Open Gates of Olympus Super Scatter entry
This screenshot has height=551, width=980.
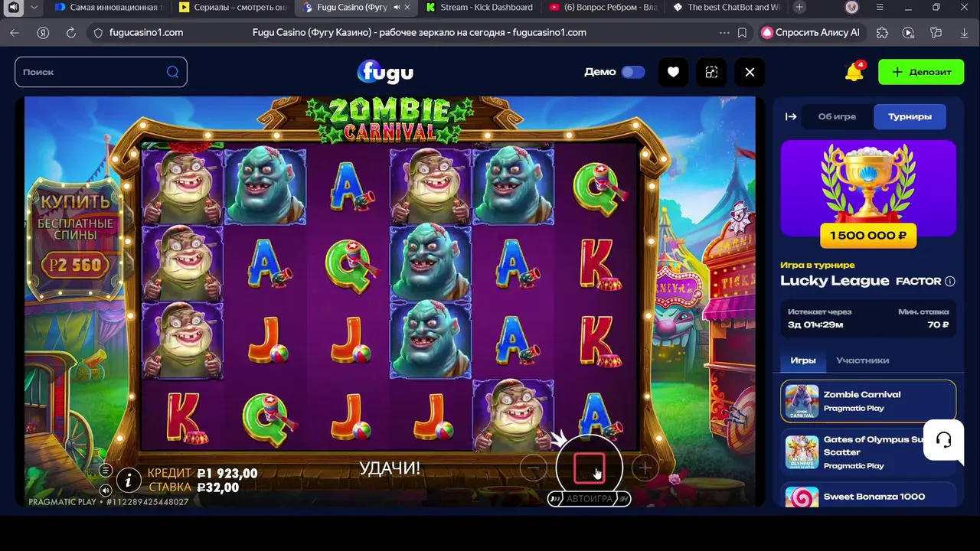868,452
